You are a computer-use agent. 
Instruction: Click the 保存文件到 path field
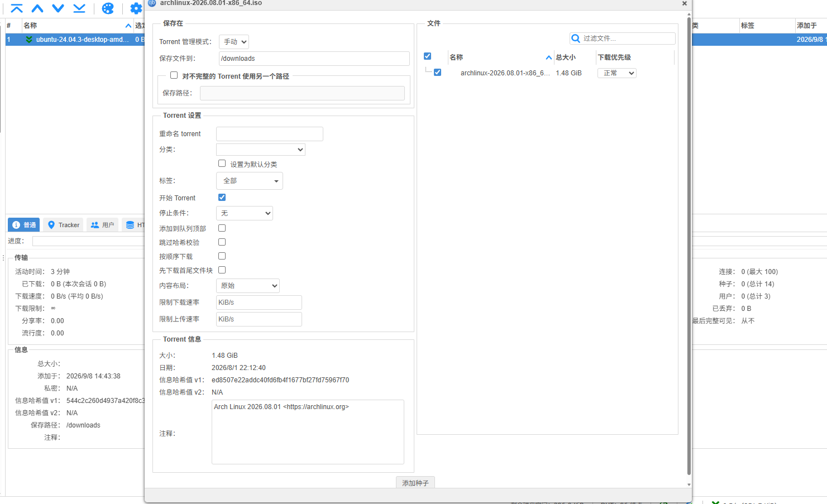pyautogui.click(x=314, y=59)
